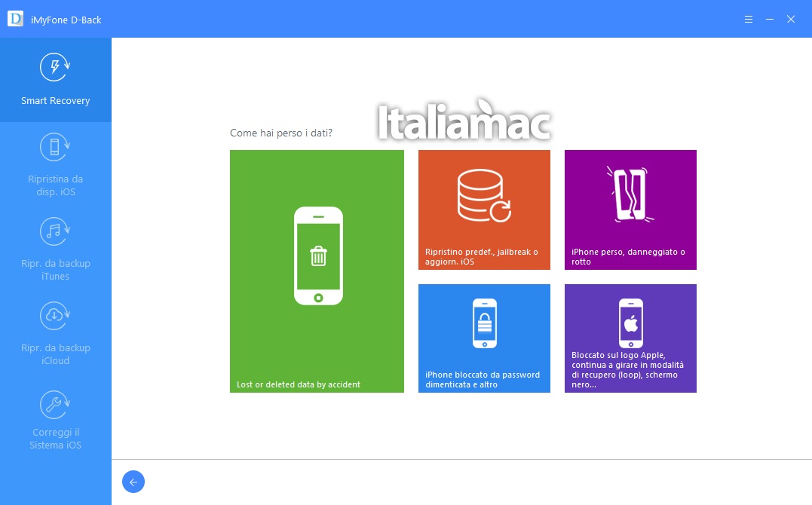The image size is (812, 505).
Task: Click the iMyFone D-Back title text
Action: 66,20
